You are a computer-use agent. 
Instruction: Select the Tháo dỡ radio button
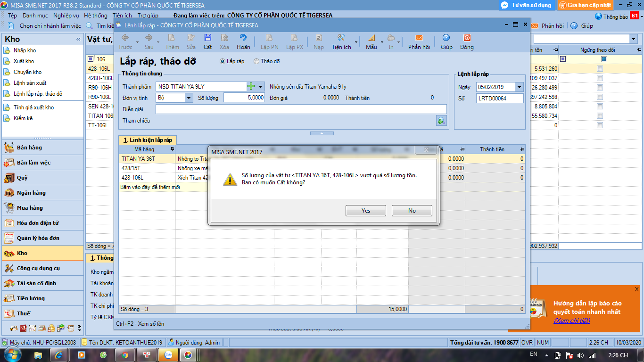click(x=256, y=61)
